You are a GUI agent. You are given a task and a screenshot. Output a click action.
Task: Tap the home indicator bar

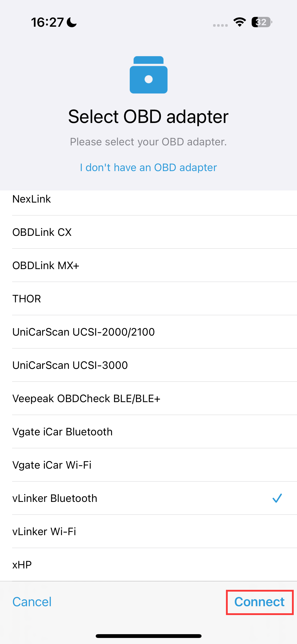pyautogui.click(x=148, y=636)
